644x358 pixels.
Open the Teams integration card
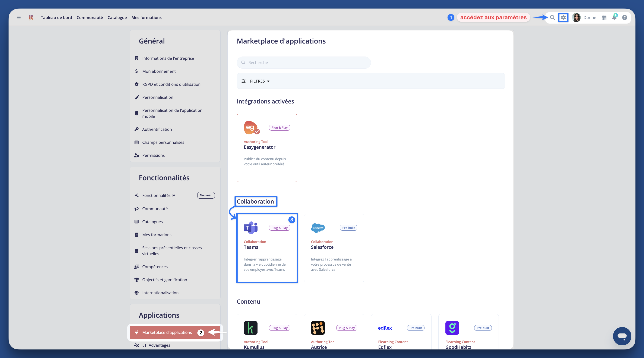(x=267, y=248)
